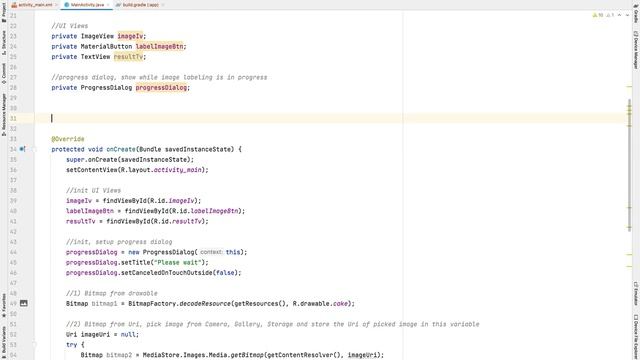Open the Device File Explorer tool window

pyautogui.click(x=636, y=337)
